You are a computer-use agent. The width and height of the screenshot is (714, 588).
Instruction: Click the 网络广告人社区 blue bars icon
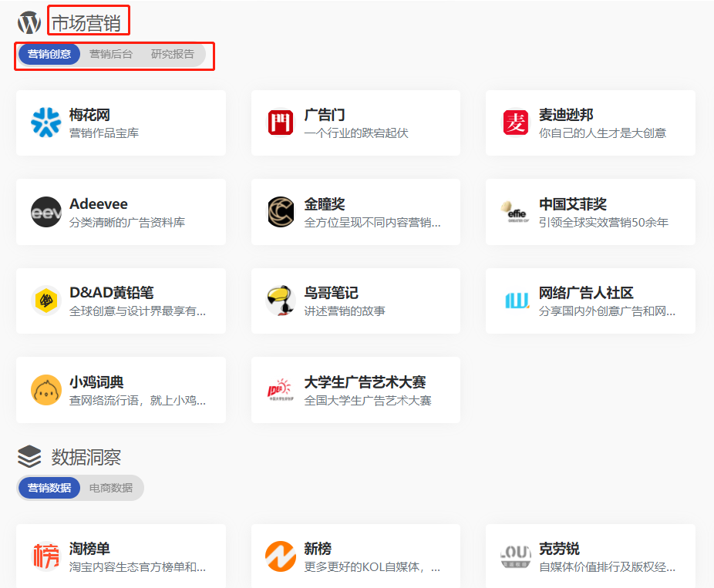(517, 301)
